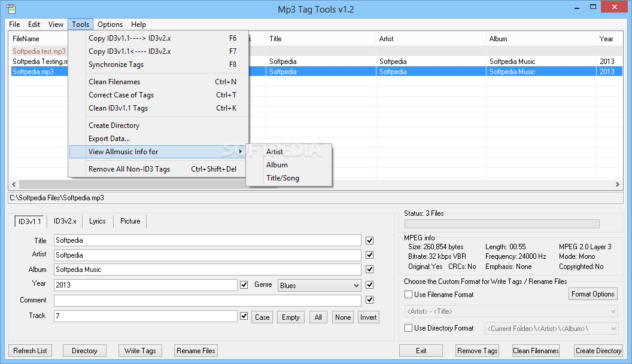Open the Lyrics tab
The width and height of the screenshot is (632, 364).
click(x=97, y=221)
